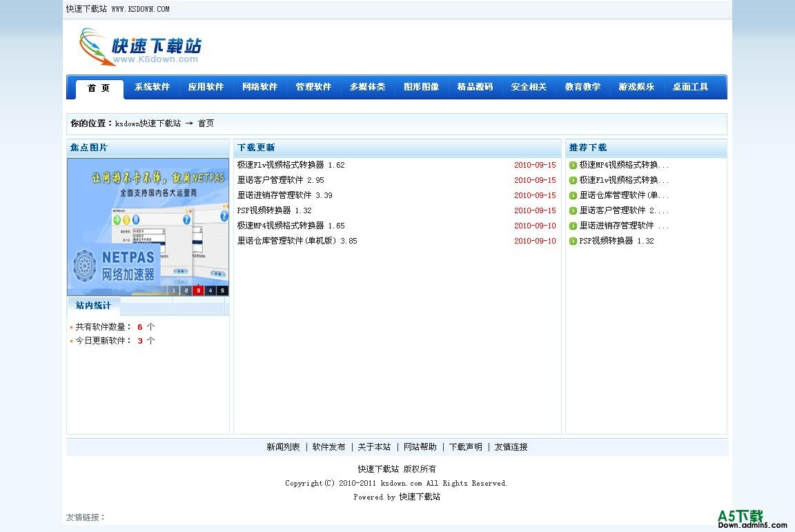Select slide number 1 in focus image
795x532 pixels.
click(x=174, y=290)
